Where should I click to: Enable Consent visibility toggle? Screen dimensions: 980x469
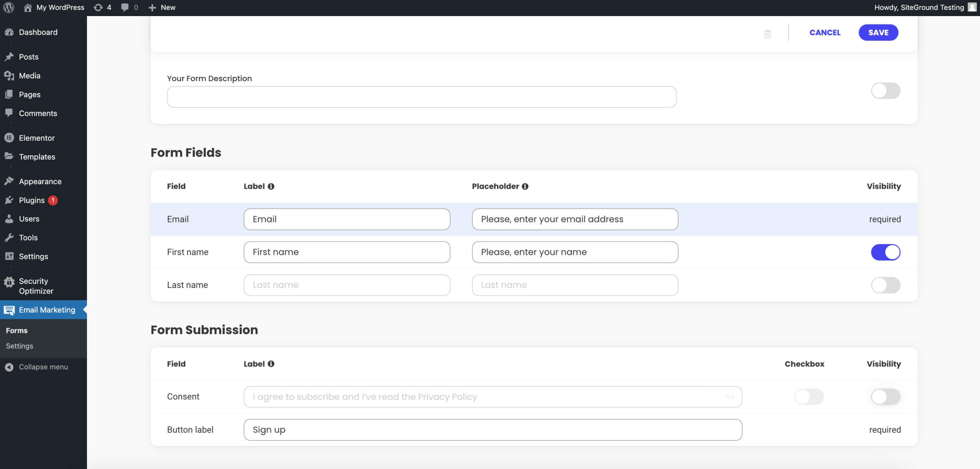(885, 397)
